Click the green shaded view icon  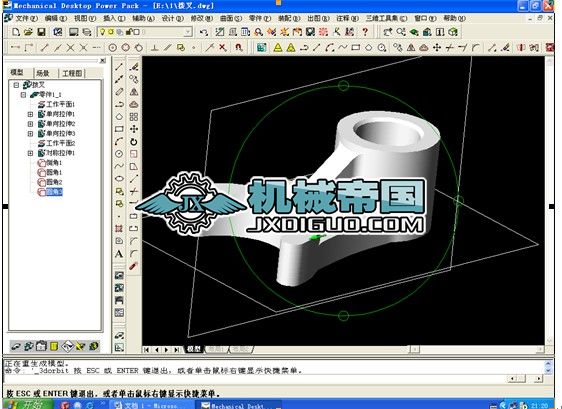tap(414, 32)
